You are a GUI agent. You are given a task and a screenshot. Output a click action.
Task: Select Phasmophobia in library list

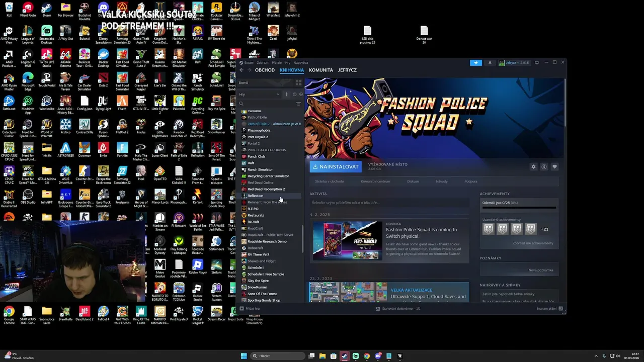[259, 130]
